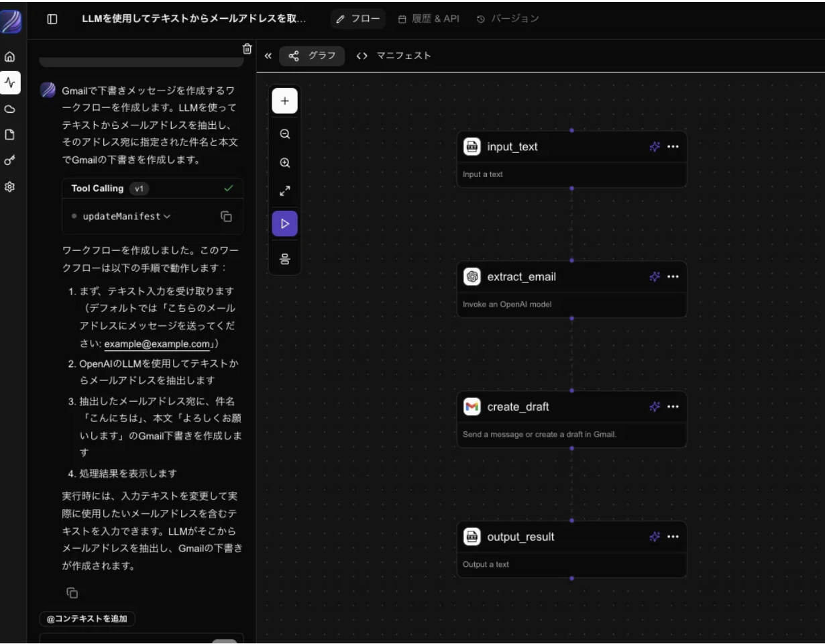Click the sparkle AI icon on output_result node
Viewport: 825px width, 644px height.
(655, 537)
